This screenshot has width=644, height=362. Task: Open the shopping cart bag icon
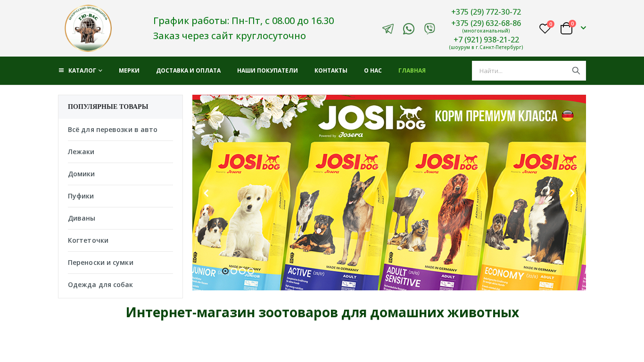(566, 29)
